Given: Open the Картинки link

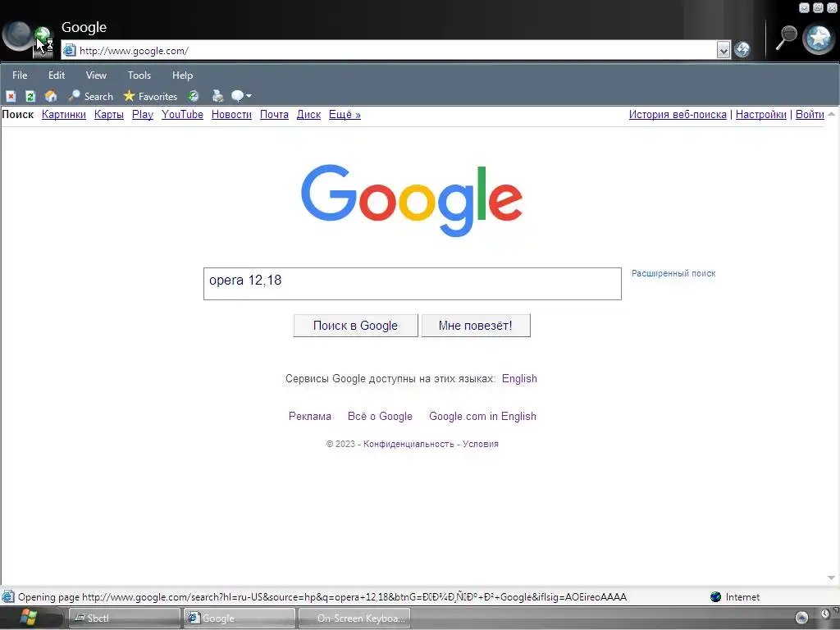Looking at the screenshot, I should [x=64, y=115].
